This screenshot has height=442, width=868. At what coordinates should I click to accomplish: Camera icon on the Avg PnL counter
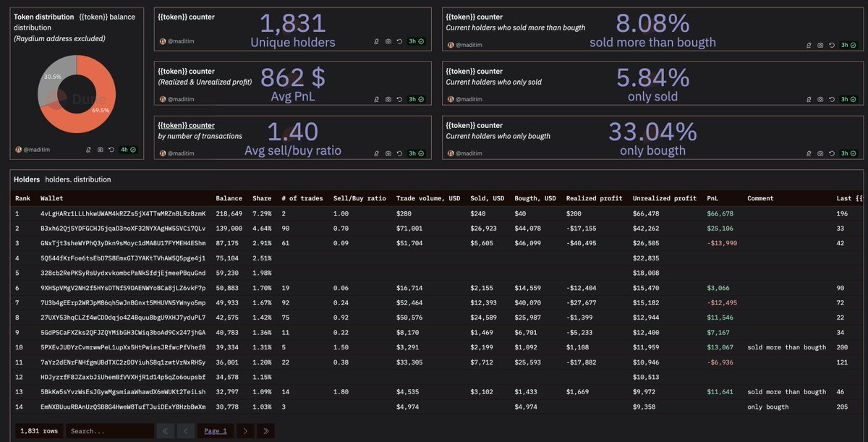coord(388,99)
